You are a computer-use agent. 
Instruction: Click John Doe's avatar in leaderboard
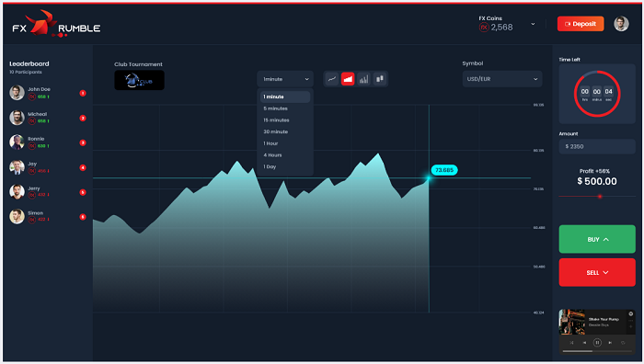pos(17,93)
